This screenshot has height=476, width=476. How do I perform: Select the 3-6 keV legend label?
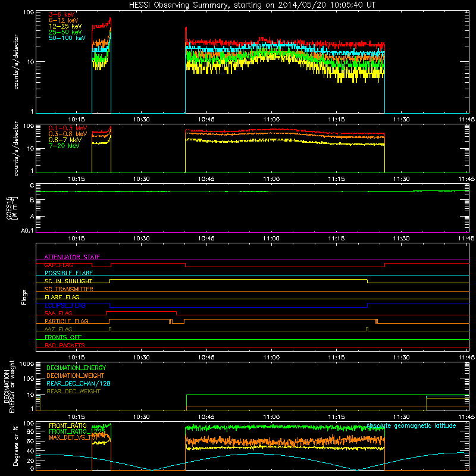click(62, 14)
